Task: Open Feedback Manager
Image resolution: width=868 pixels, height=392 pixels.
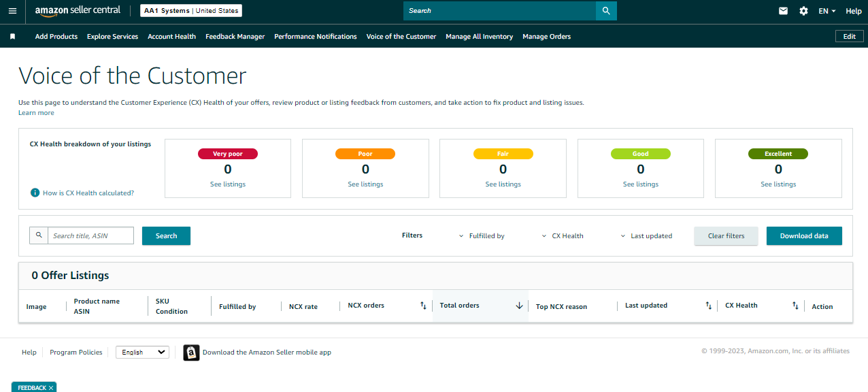Action: pos(235,37)
